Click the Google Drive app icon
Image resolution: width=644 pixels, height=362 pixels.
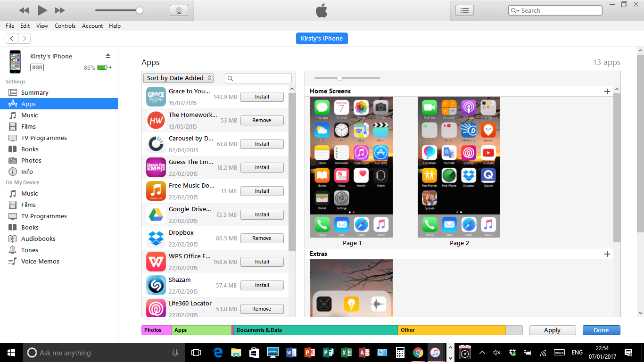156,214
